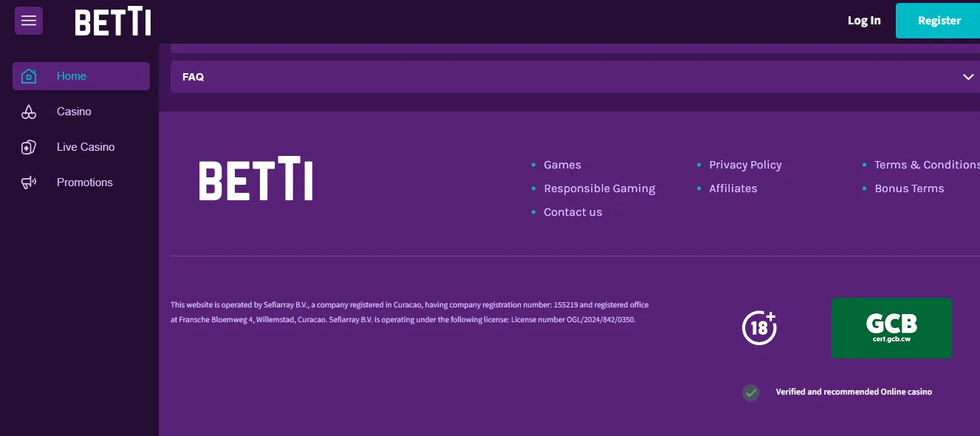Open the Games footer link
Screen dimensions: 980x436
563,165
